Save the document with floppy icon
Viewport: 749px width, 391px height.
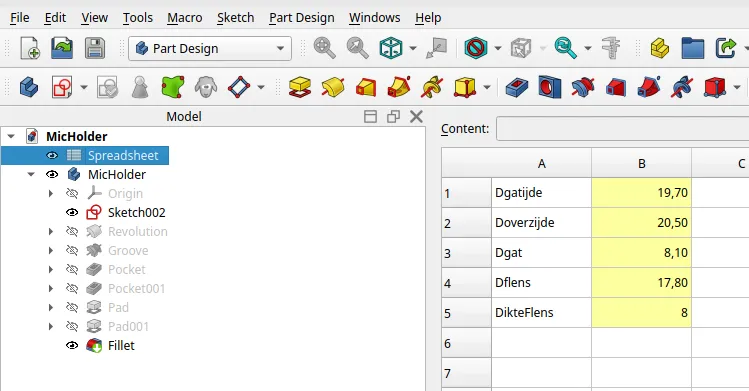[x=95, y=48]
